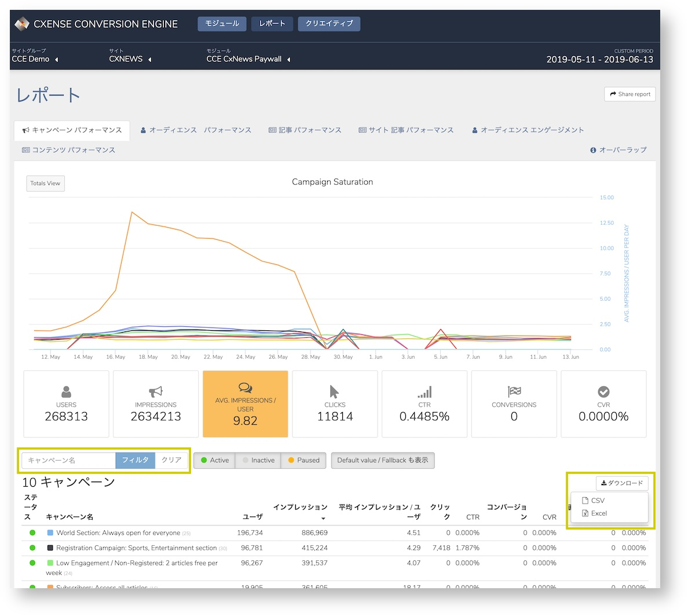Click the Cxense logo icon
The width and height of the screenshot is (688, 616).
(x=22, y=24)
